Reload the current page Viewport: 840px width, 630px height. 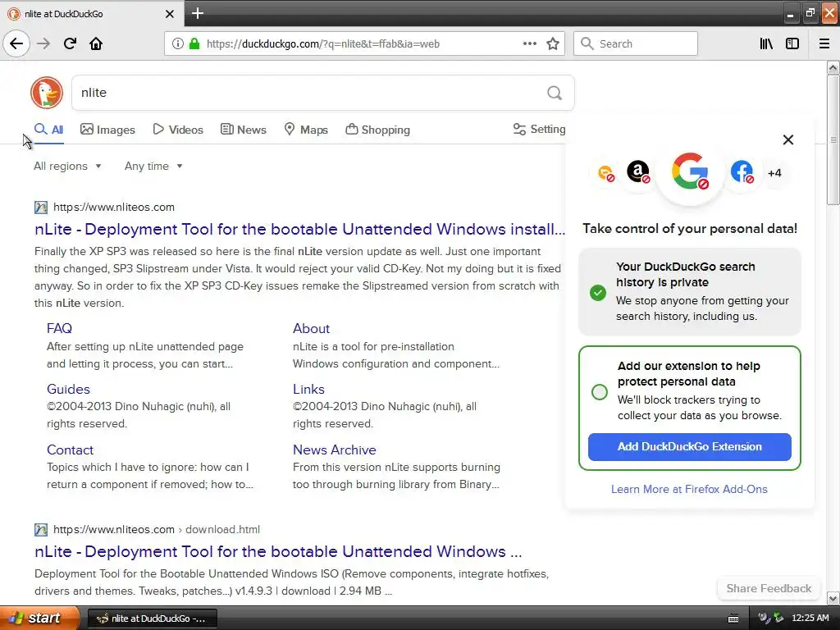[70, 44]
